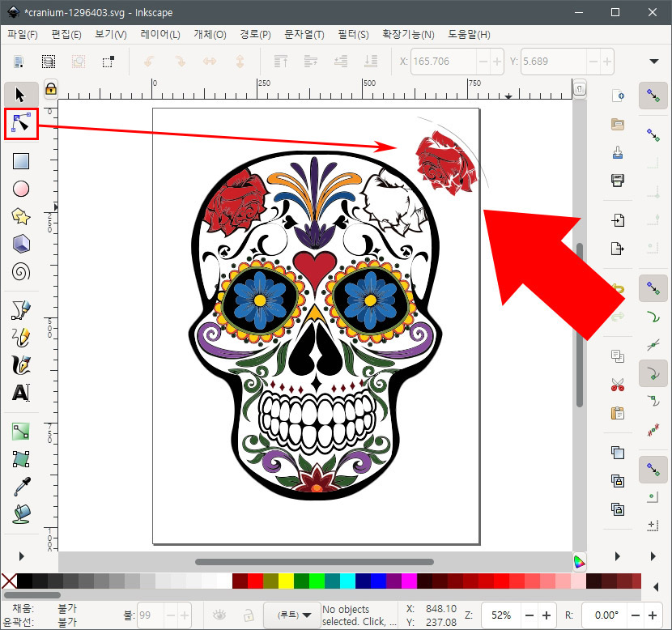Select the Spiral tool
672x630 pixels.
21,272
